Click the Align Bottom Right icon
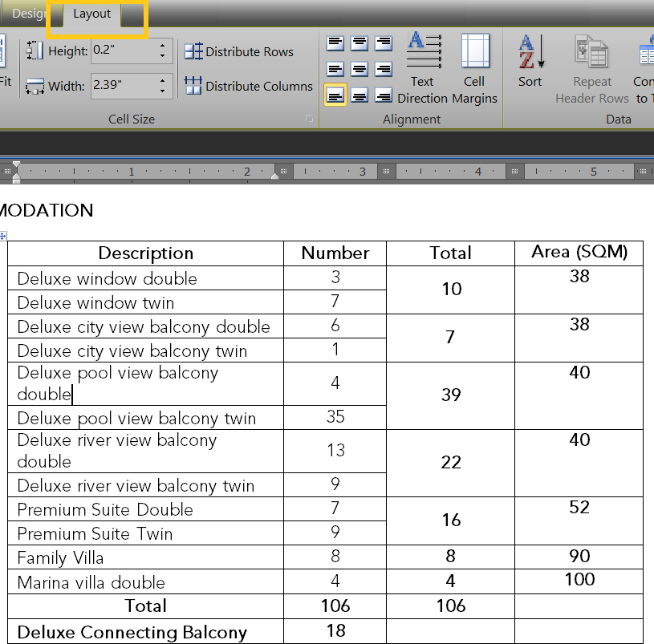This screenshot has width=654, height=644. [384, 95]
